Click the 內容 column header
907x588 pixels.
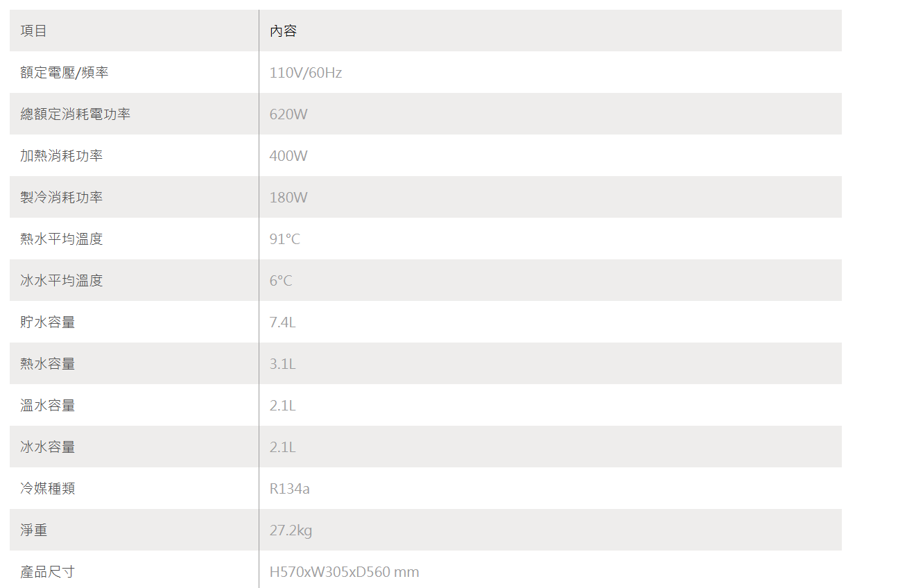coord(283,31)
